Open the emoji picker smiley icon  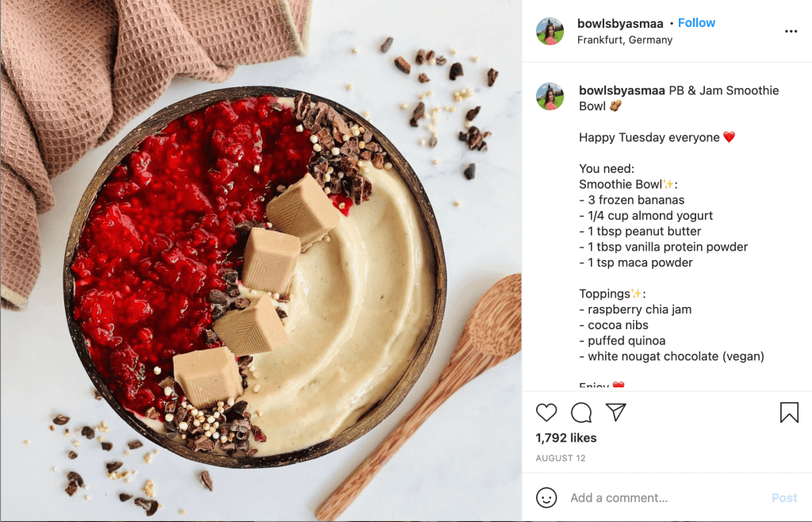546,497
